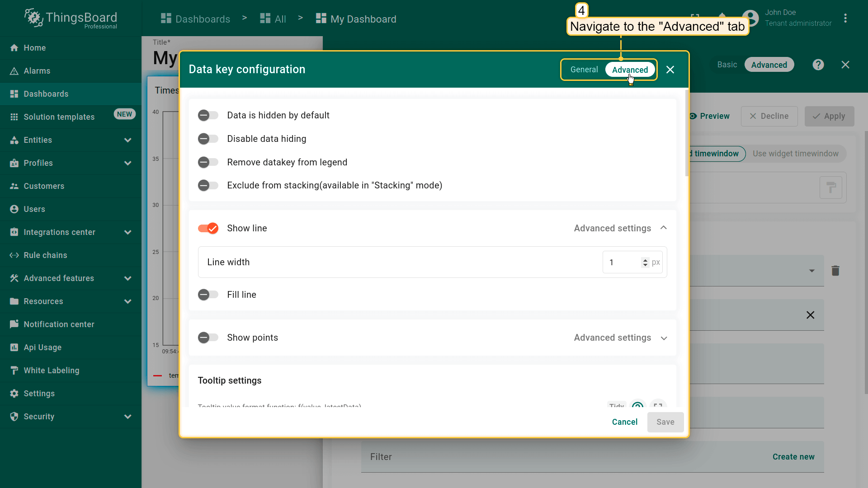
Task: Open Api Usage in sidebar
Action: pyautogui.click(x=42, y=347)
